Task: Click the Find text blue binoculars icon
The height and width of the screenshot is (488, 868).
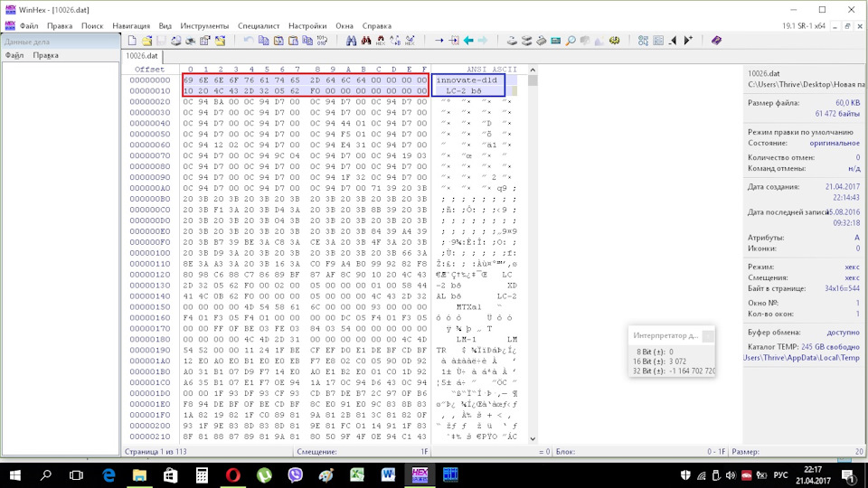Action: (351, 41)
